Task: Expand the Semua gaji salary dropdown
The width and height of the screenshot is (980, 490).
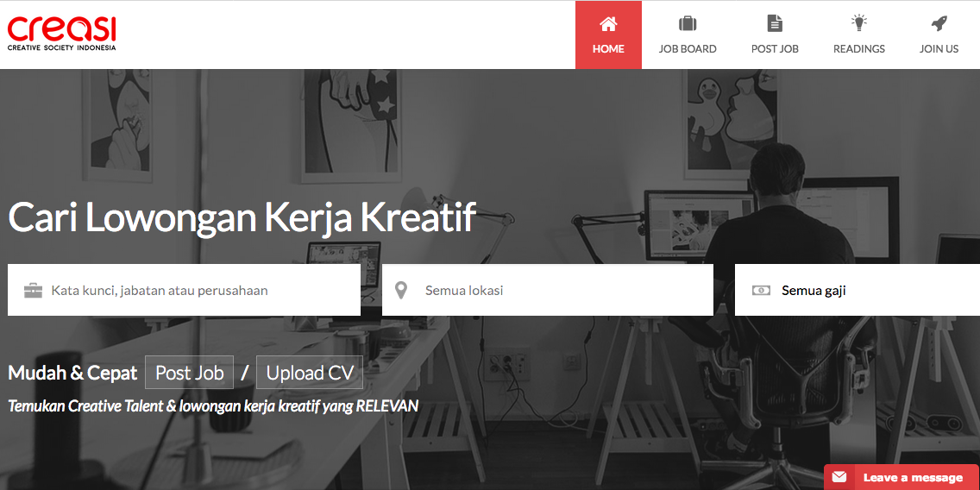Action: (x=857, y=290)
